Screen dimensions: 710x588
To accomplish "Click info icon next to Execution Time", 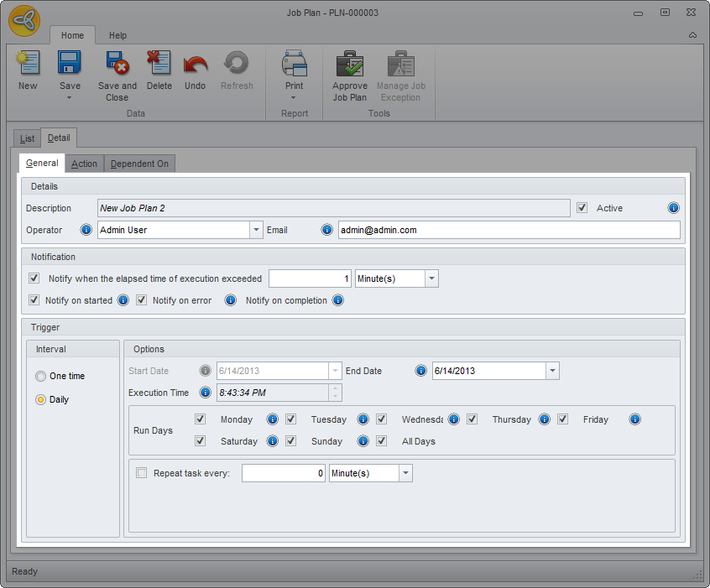I will pos(205,393).
